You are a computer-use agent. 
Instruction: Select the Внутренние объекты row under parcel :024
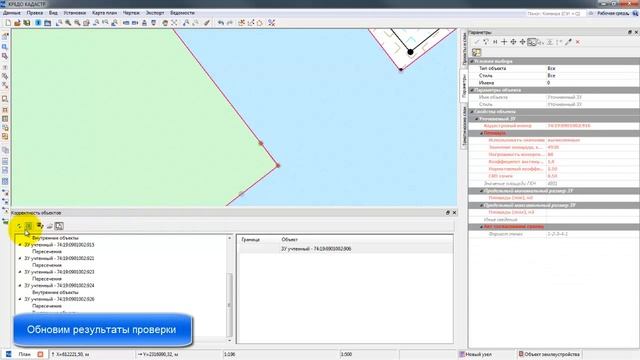[x=55, y=292]
